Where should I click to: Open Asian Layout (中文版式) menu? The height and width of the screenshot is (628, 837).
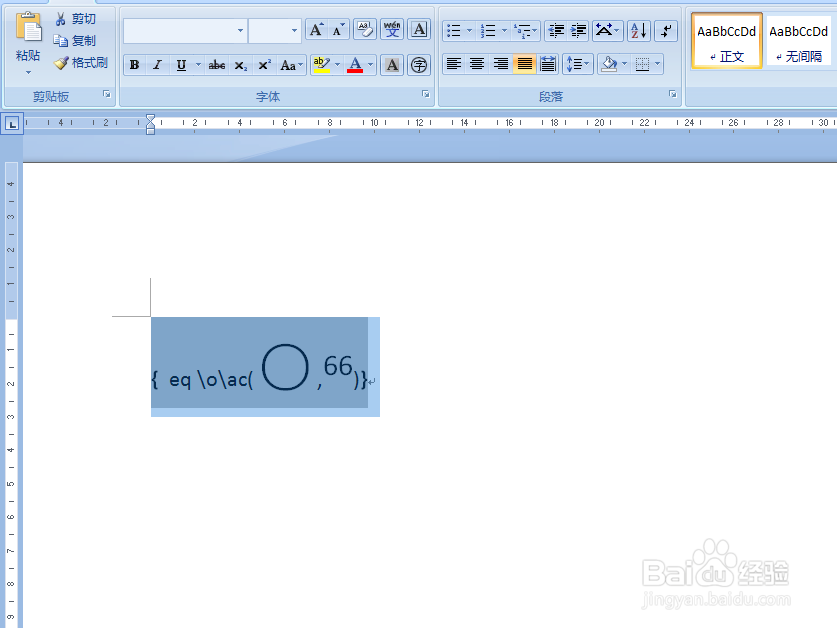607,30
